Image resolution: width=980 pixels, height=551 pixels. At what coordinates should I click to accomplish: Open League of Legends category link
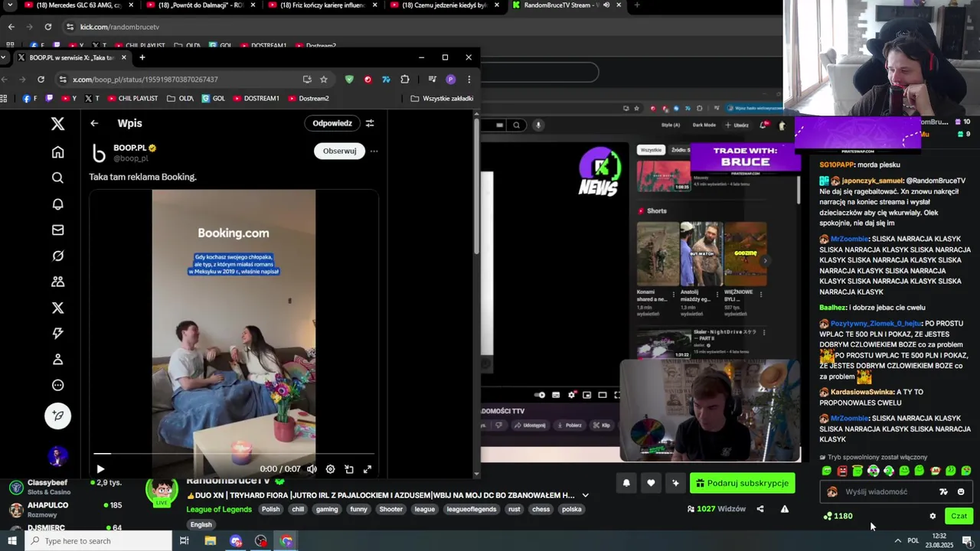219,510
